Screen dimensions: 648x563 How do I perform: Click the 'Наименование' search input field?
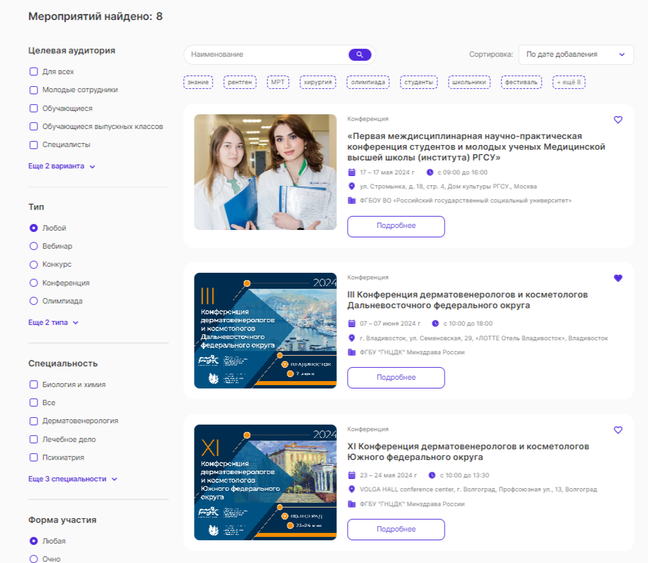pos(265,54)
